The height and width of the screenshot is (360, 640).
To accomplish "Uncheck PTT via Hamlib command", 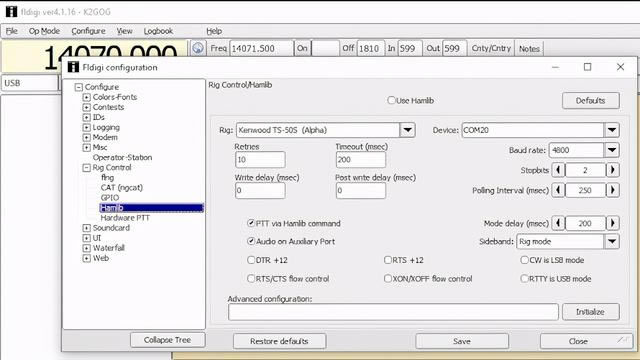I will (251, 223).
